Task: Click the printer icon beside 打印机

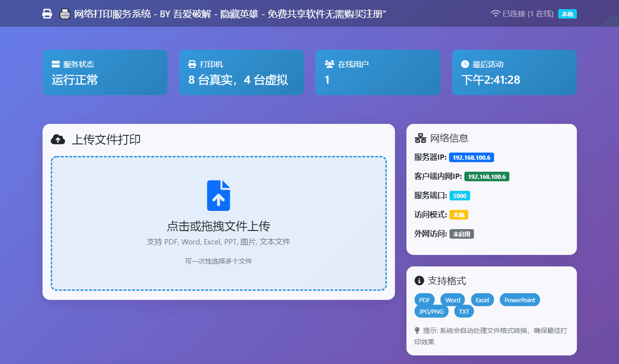Action: tap(192, 64)
